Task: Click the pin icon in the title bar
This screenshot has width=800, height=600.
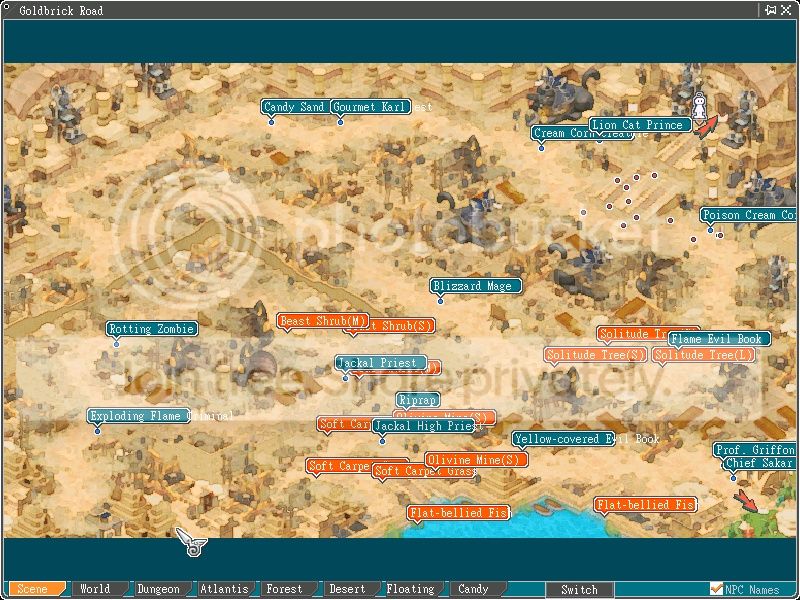Action: point(771,10)
